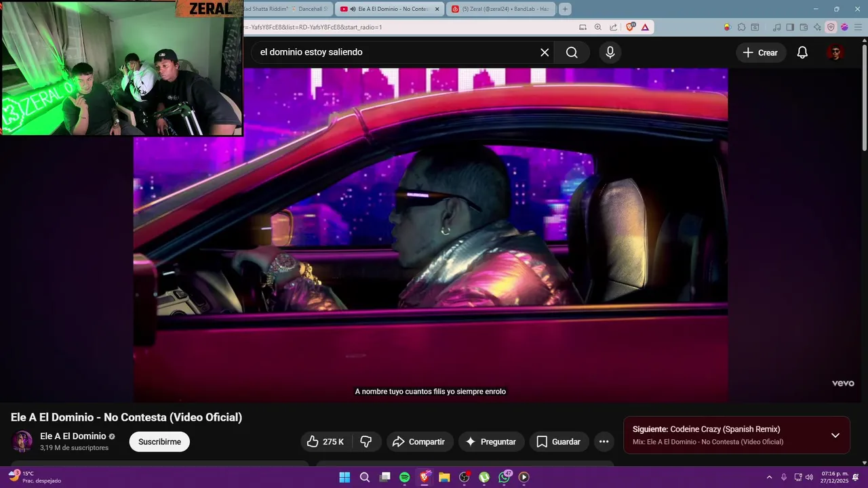Open Task View on taskbar
868x488 pixels.
(384, 477)
